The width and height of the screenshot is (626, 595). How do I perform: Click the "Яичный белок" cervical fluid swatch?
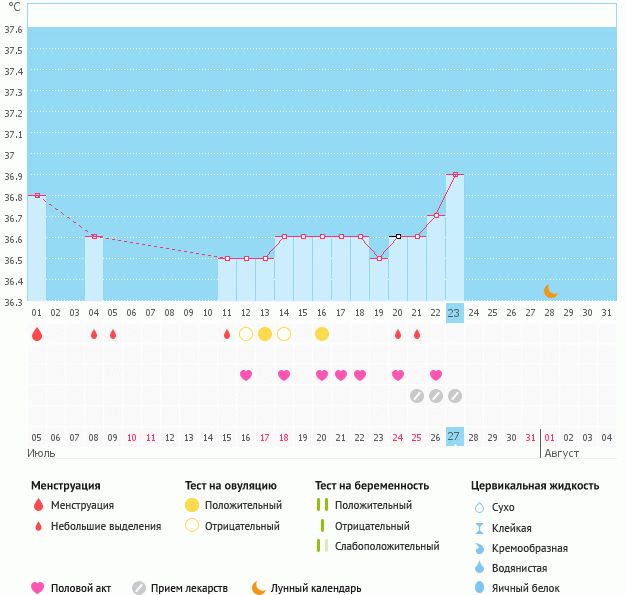click(480, 588)
